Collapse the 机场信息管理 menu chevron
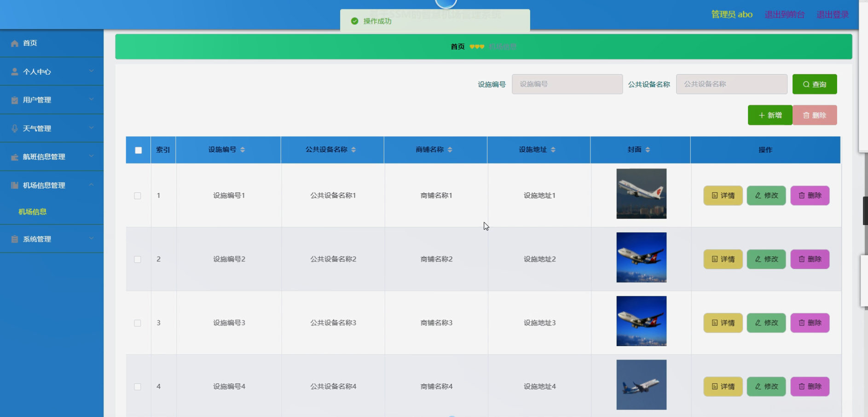Image resolution: width=868 pixels, height=417 pixels. [x=92, y=185]
